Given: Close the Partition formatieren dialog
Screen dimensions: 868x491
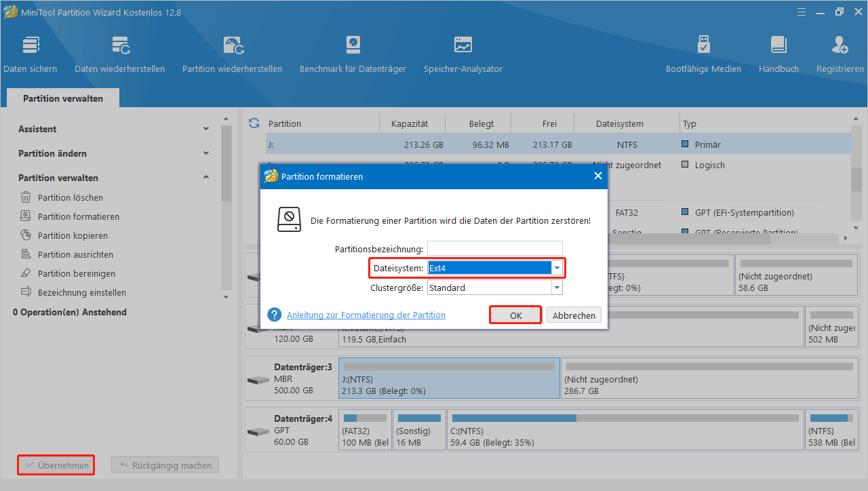Looking at the screenshot, I should (597, 176).
